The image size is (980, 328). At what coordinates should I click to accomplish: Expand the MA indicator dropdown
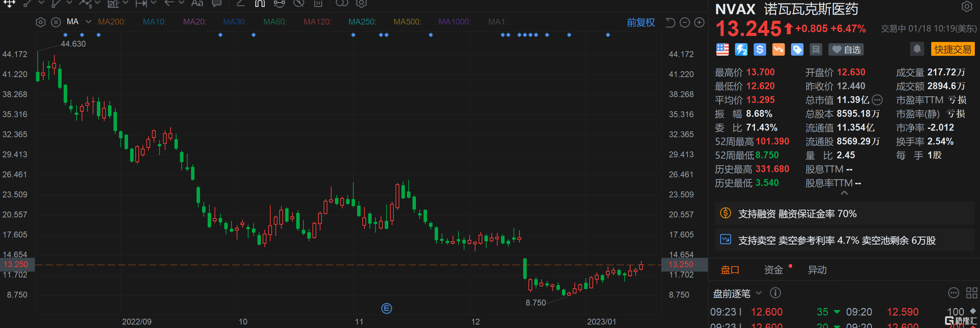coord(88,22)
